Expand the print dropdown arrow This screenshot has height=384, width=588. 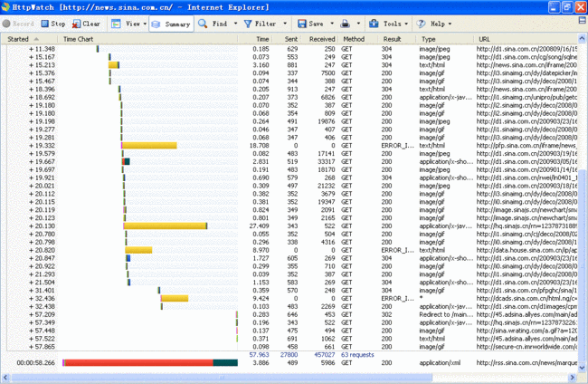click(358, 24)
